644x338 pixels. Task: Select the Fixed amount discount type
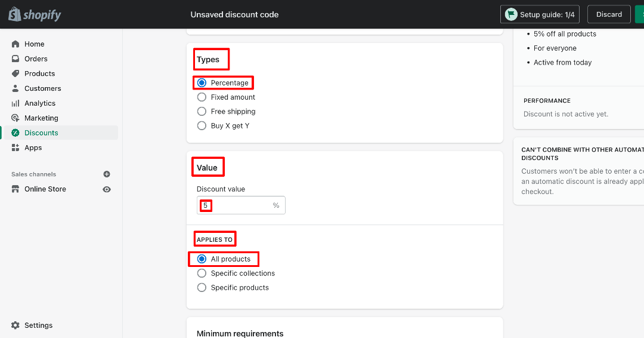(202, 97)
